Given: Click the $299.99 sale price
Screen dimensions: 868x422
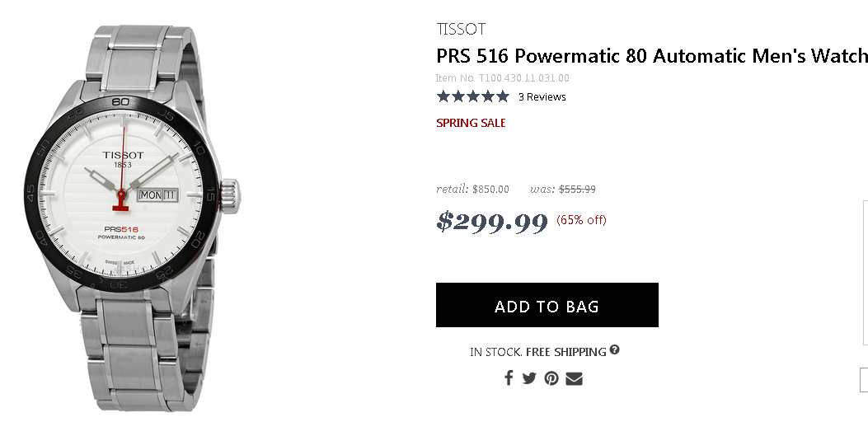Looking at the screenshot, I should 492,221.
